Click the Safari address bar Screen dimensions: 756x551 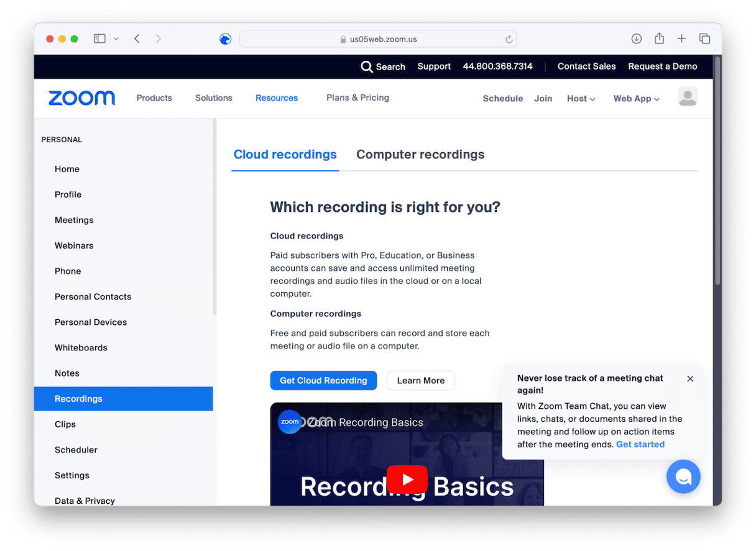tap(378, 39)
